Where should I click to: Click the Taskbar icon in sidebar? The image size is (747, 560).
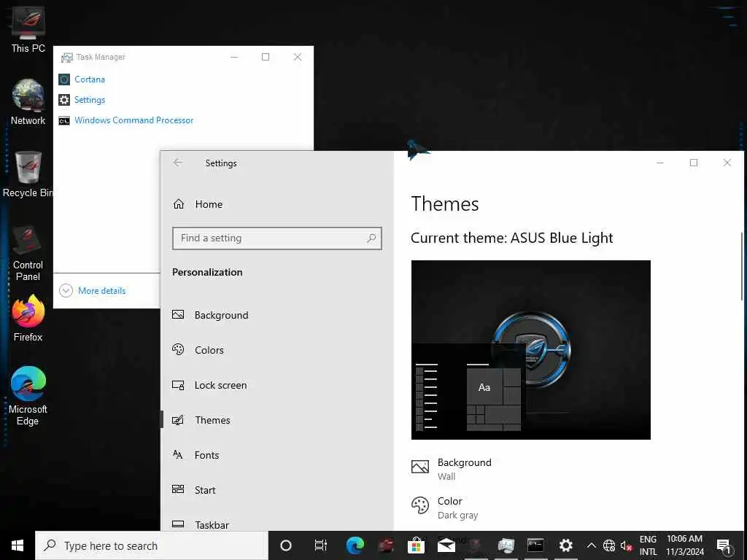[178, 524]
